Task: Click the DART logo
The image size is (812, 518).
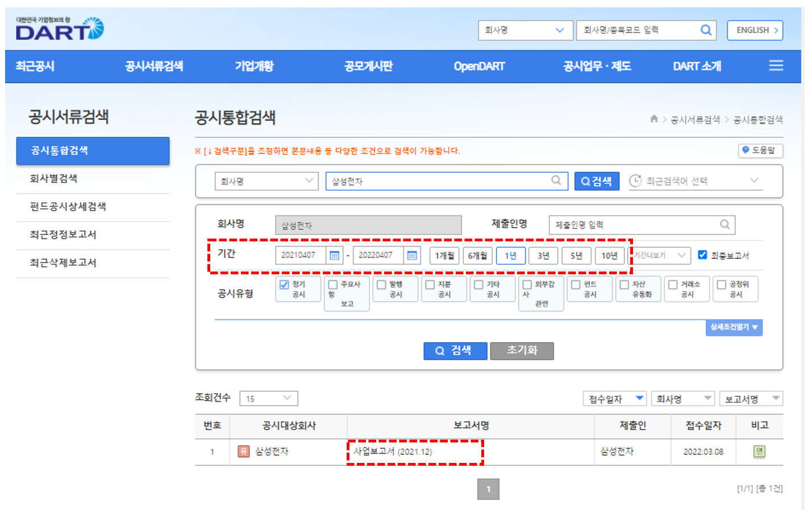Action: tap(60, 28)
